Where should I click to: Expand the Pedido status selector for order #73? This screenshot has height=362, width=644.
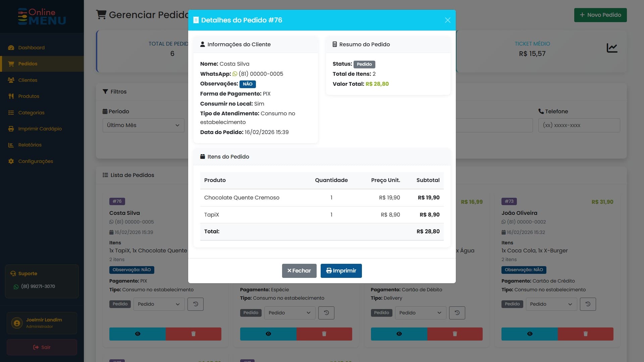click(551, 304)
